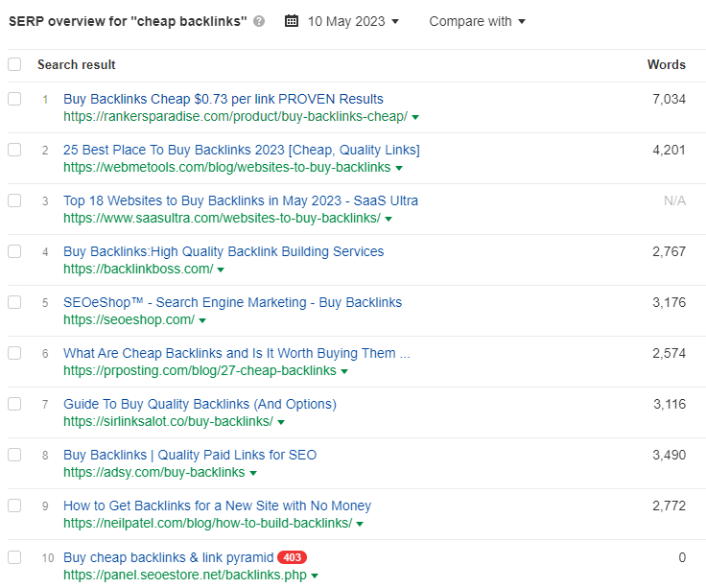
Task: Click the webmetools.com green URL
Action: coord(227,167)
